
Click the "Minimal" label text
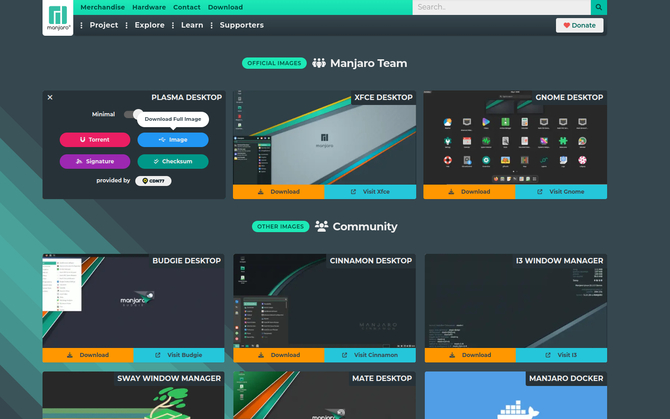[x=103, y=114]
